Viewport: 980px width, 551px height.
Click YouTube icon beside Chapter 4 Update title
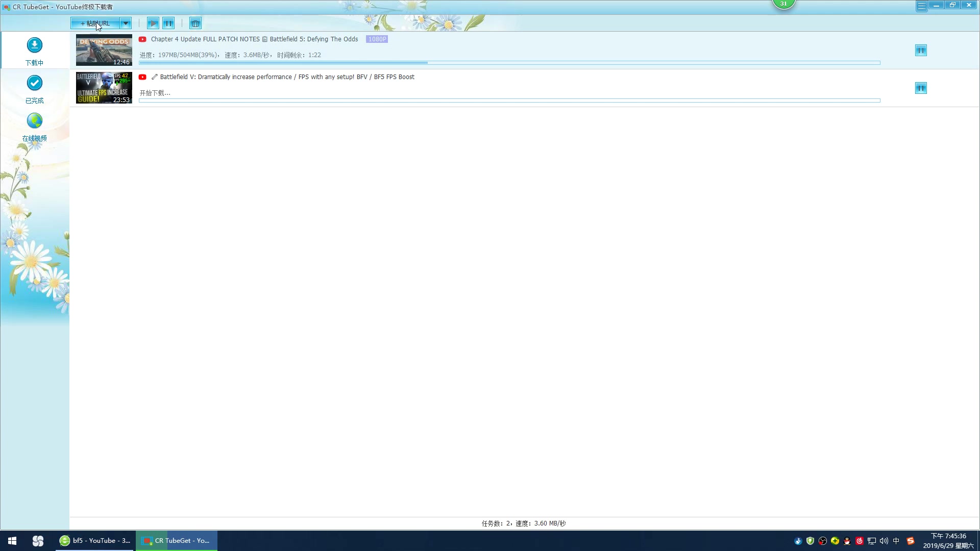coord(142,39)
